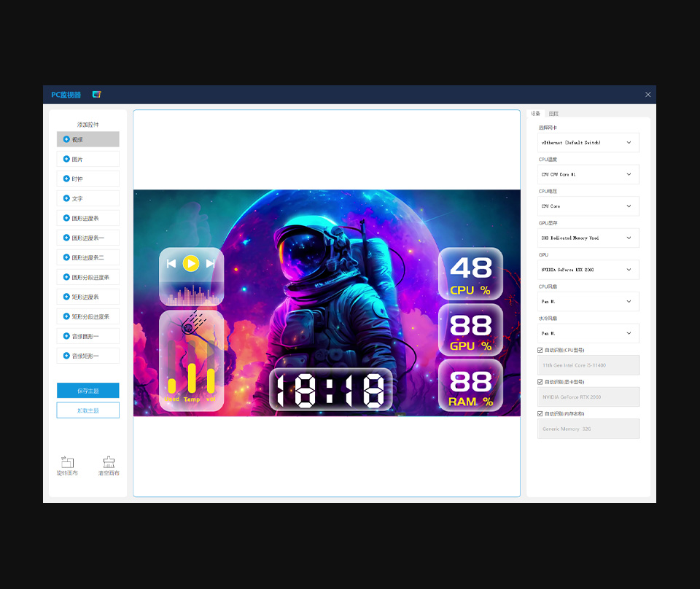Add a 图片 image widget
This screenshot has width=700, height=589.
(x=88, y=159)
